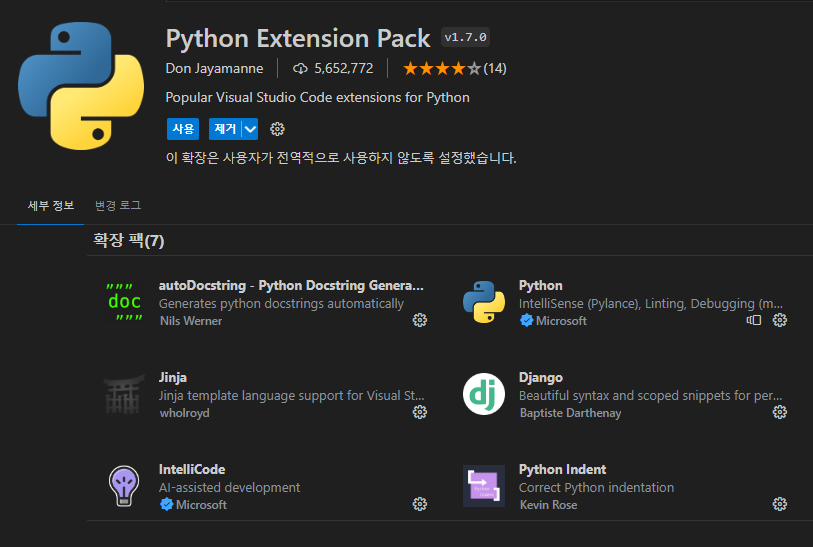Screen dimensions: 813x547
Task: Click the Python Extension Pack title
Action: [298, 38]
